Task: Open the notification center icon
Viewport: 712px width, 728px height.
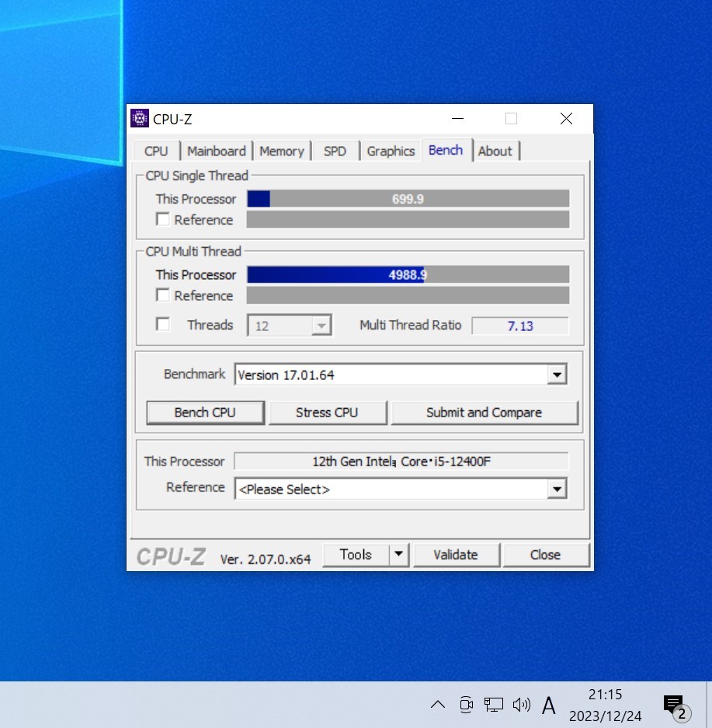Action: point(677,707)
